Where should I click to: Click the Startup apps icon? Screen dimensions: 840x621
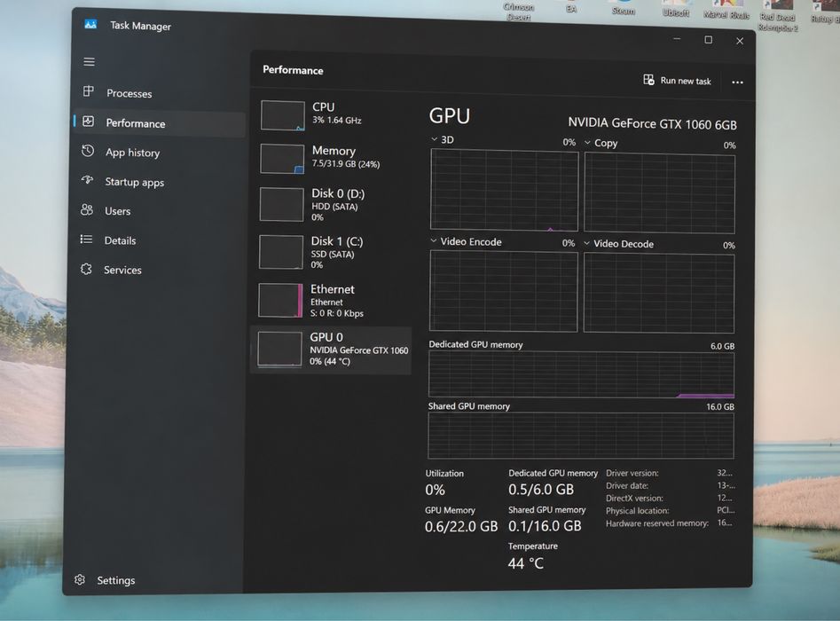[x=87, y=180]
